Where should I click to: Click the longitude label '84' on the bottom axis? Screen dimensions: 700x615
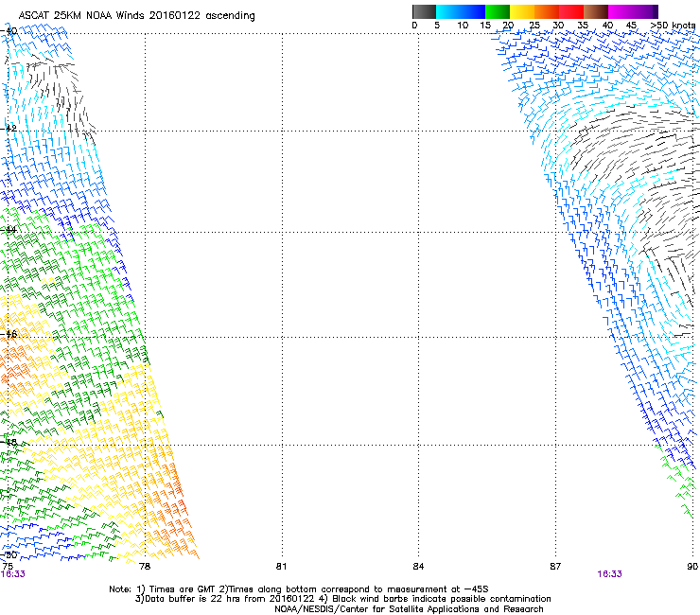418,567
